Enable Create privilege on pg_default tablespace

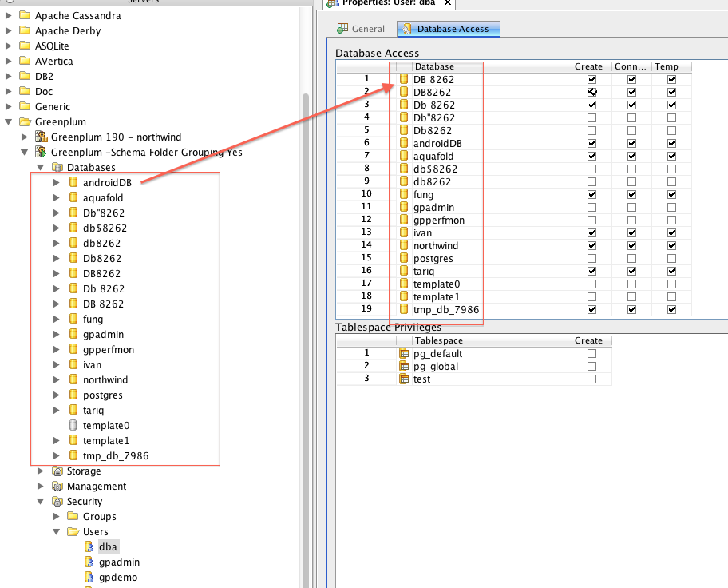591,354
